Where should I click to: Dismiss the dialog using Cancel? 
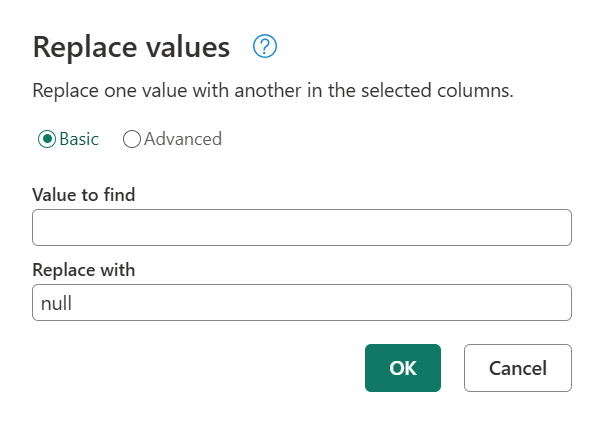[x=517, y=368]
